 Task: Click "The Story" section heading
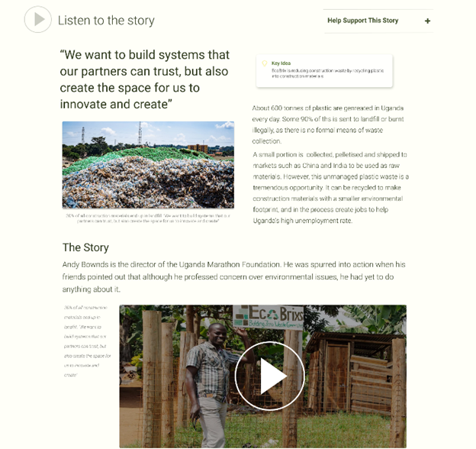85,247
